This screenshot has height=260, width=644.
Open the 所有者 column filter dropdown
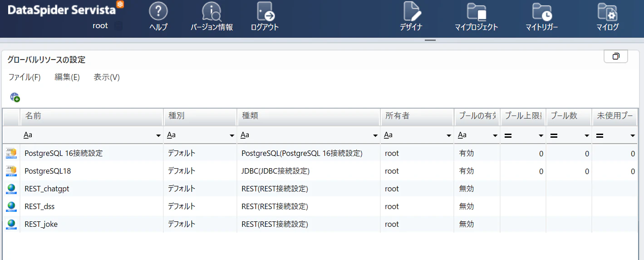[449, 135]
